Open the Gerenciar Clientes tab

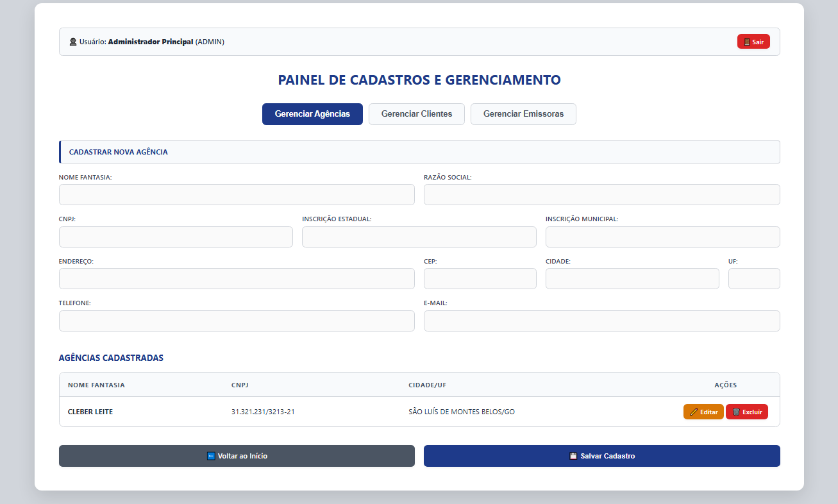pyautogui.click(x=417, y=114)
